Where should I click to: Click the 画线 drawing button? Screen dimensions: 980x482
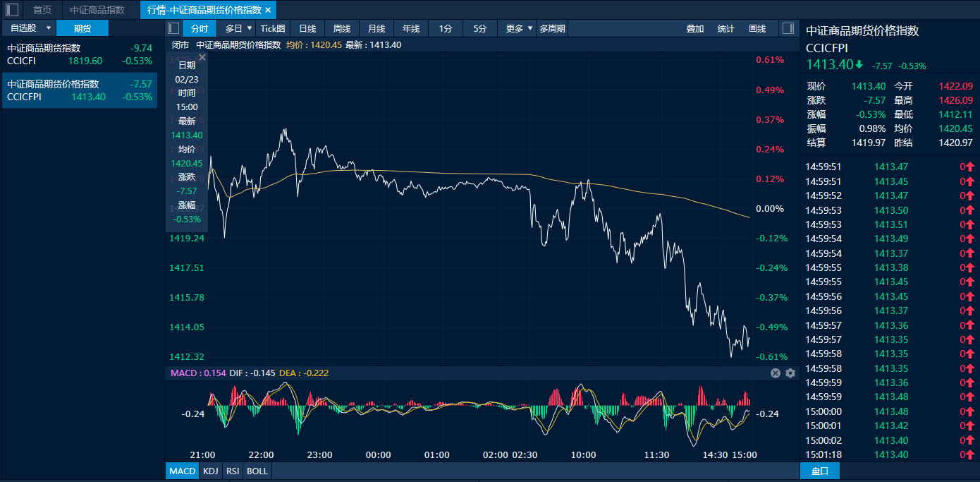pos(757,28)
